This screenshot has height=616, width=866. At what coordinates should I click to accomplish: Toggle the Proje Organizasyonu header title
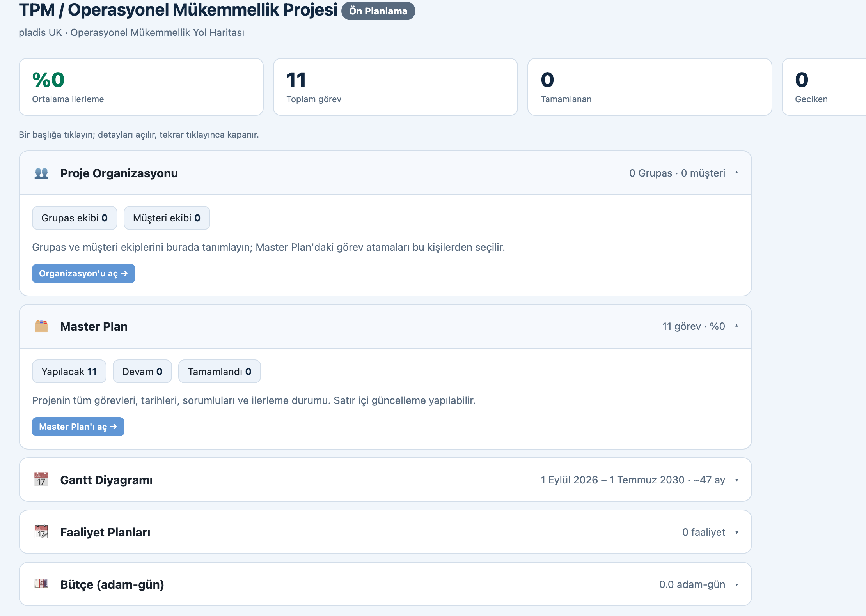pyautogui.click(x=119, y=173)
